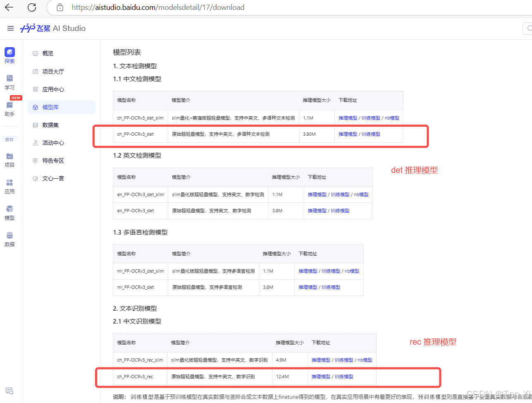Click the feedback icon at bottom left
532x403 pixels.
pyautogui.click(x=10, y=391)
